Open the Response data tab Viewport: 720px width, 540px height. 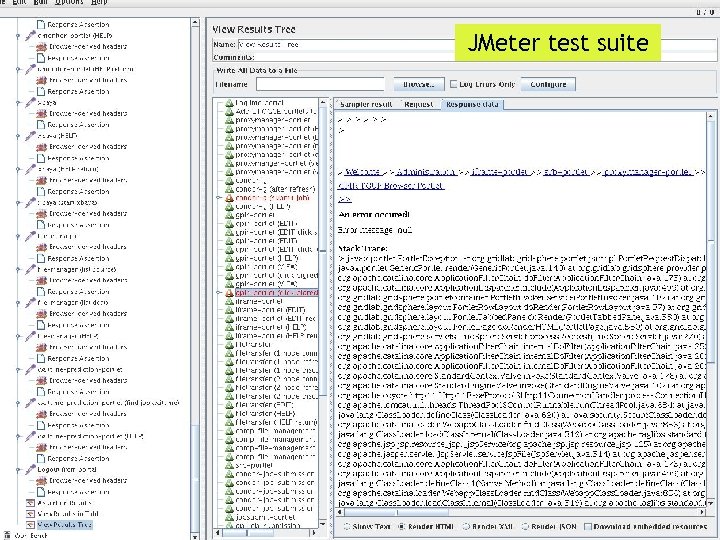472,104
